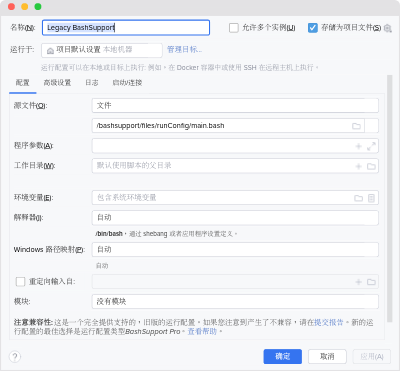Screen dimensions: 400x371
Task: Switch to 高级设置 tab
Action: pos(57,83)
